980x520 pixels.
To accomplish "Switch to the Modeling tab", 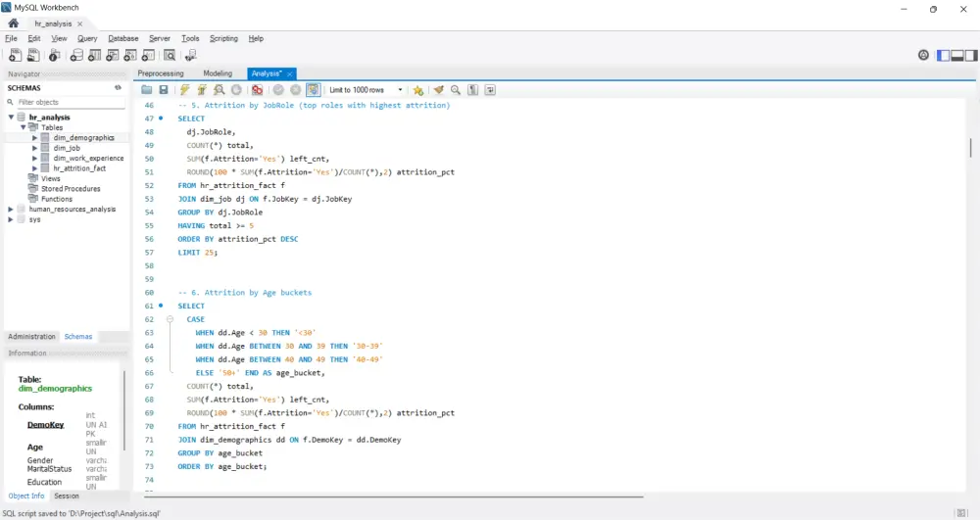I will (218, 73).
